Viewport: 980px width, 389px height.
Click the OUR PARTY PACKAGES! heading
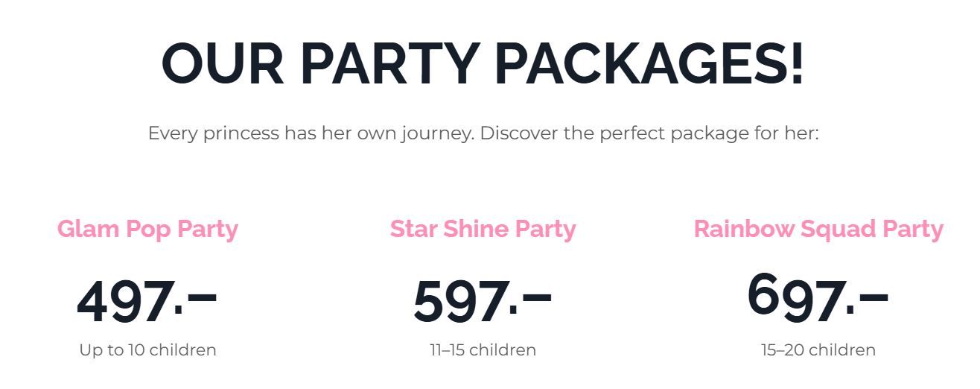pos(483,64)
